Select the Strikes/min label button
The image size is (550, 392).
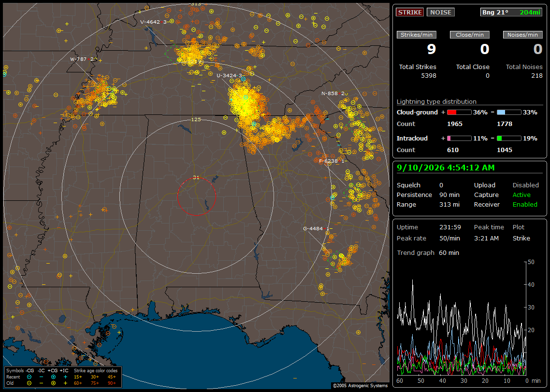[416, 35]
